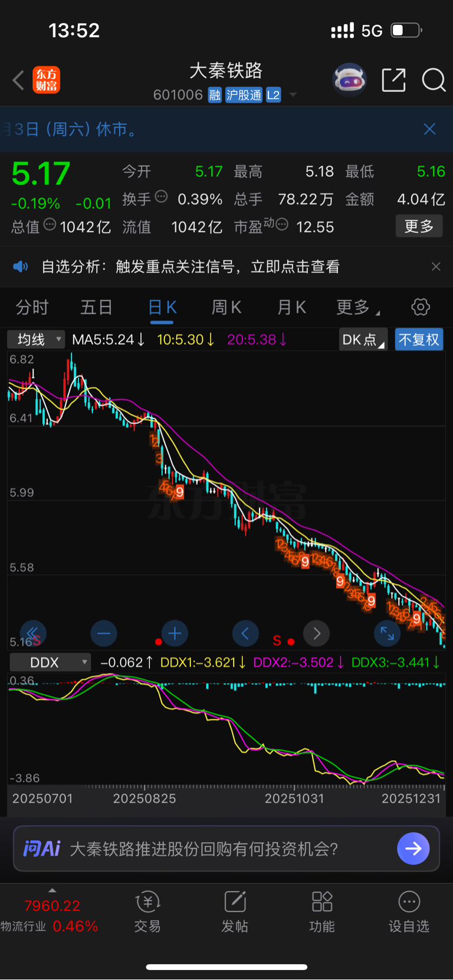Tap the -0.19% price change percentage

[35, 203]
